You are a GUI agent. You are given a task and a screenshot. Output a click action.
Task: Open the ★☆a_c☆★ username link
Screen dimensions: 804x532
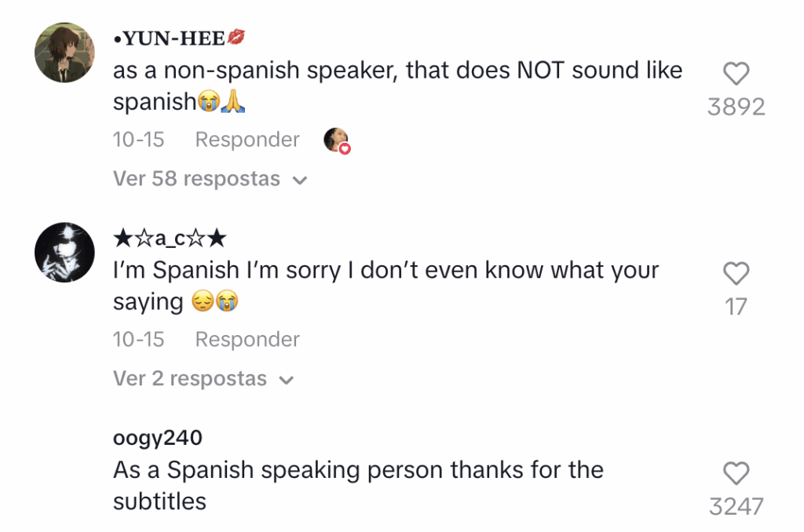click(170, 238)
